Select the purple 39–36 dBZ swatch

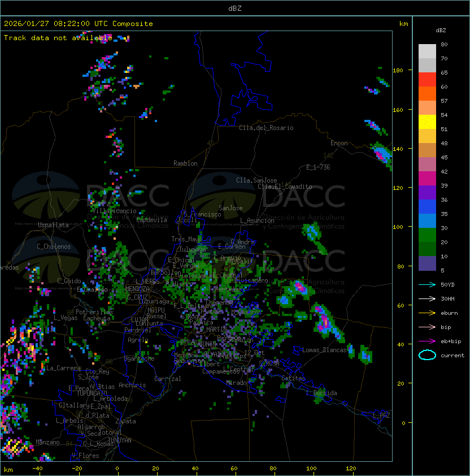click(427, 192)
